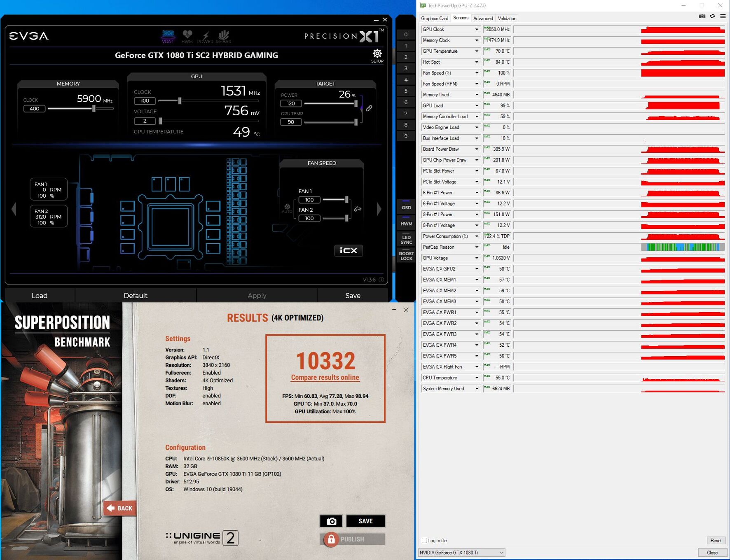Viewport: 730px width, 560px height.
Task: Click Apply in Precision X1
Action: 257,295
